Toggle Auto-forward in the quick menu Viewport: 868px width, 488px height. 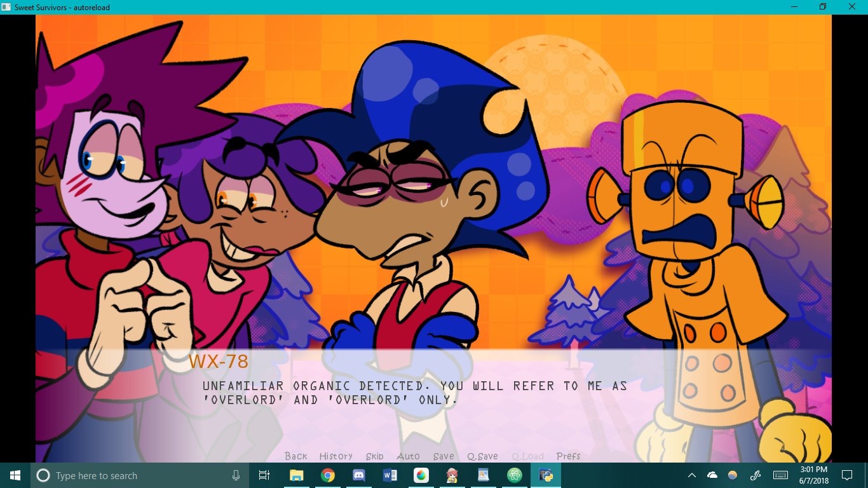(408, 456)
